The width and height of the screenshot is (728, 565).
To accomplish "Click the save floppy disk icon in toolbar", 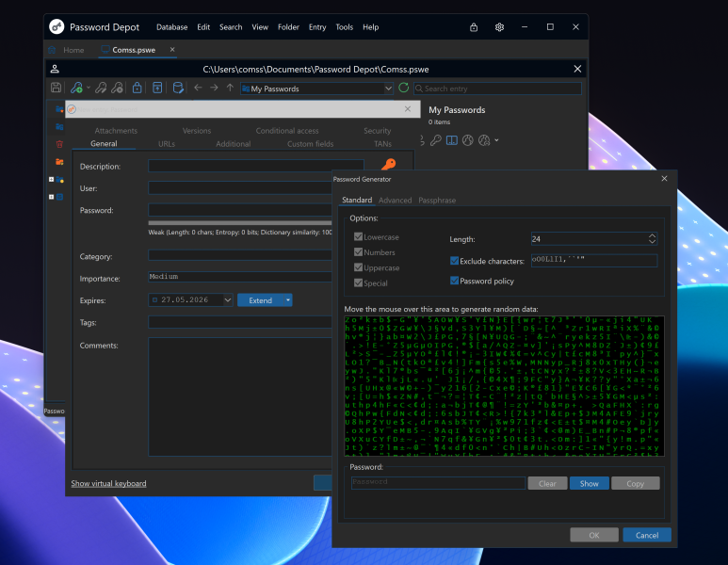I will pyautogui.click(x=57, y=88).
